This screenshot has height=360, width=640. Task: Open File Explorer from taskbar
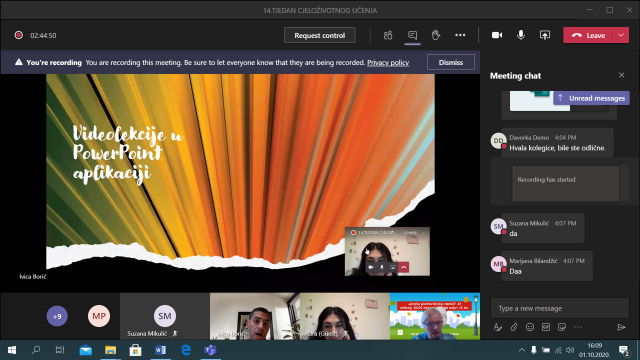tap(110, 350)
